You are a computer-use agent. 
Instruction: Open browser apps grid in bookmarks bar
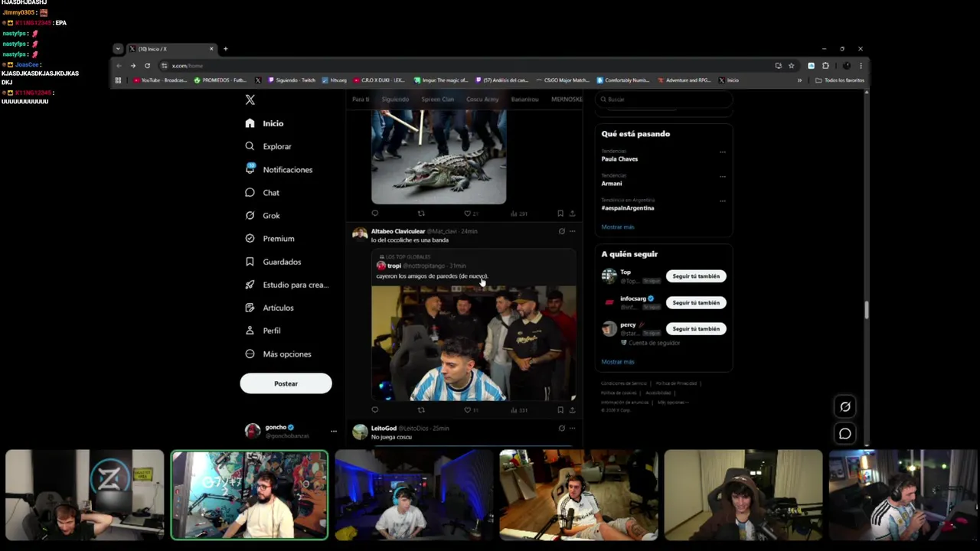(x=118, y=80)
